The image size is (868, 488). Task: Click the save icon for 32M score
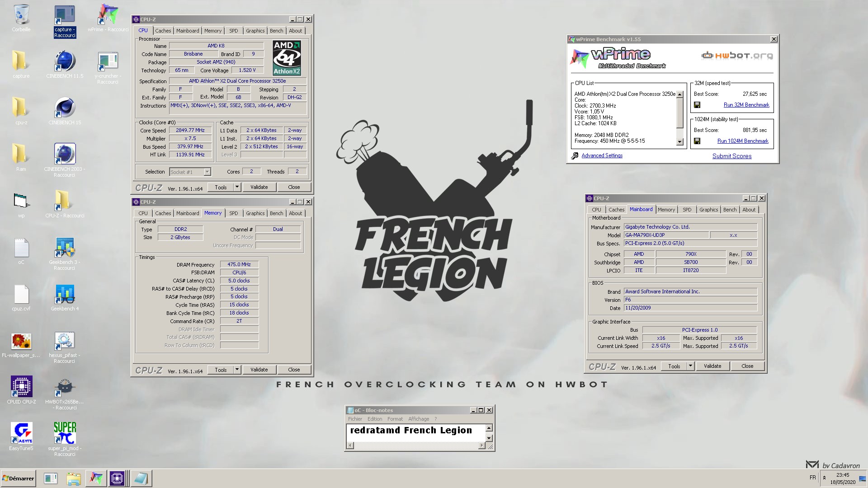[x=697, y=105]
